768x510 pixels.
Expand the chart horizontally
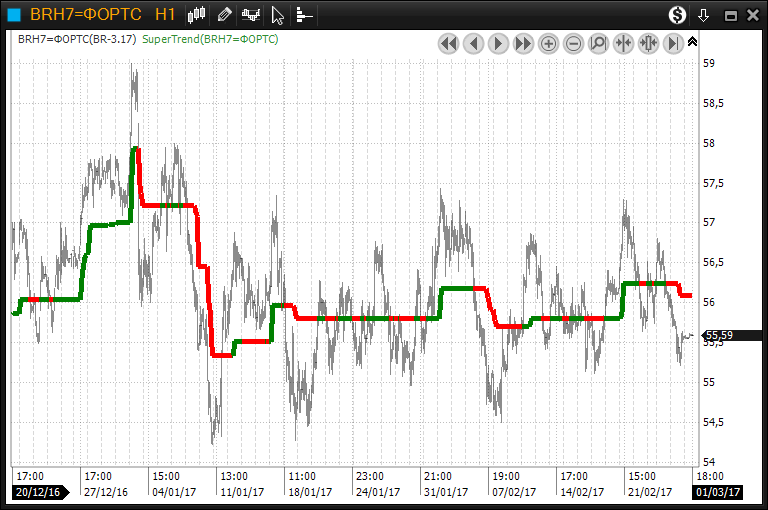tap(648, 43)
